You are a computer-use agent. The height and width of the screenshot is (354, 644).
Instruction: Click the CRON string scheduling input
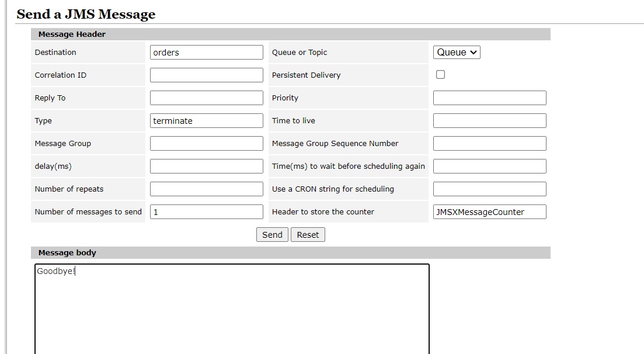point(489,189)
